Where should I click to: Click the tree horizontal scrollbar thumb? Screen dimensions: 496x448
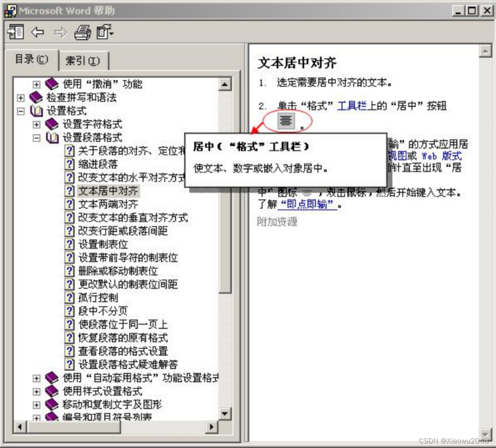click(x=74, y=427)
